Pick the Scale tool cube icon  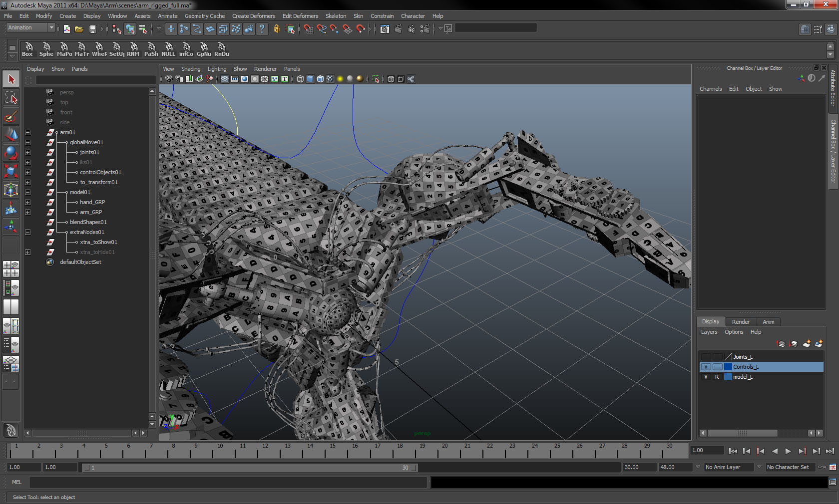11,171
